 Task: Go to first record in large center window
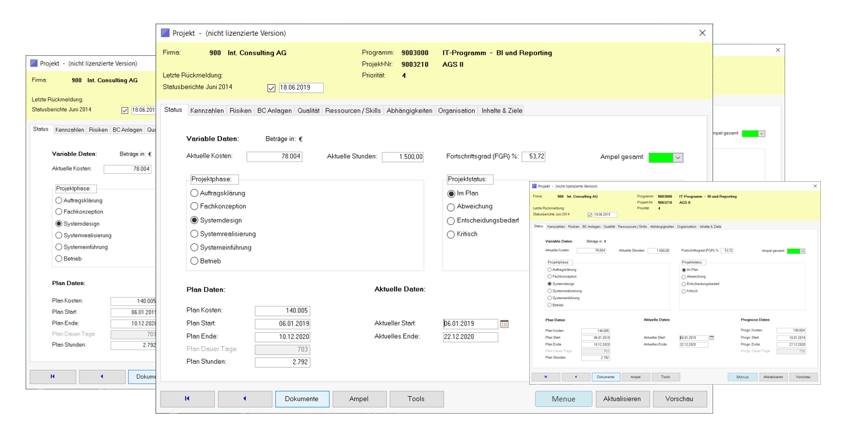pyautogui.click(x=187, y=399)
